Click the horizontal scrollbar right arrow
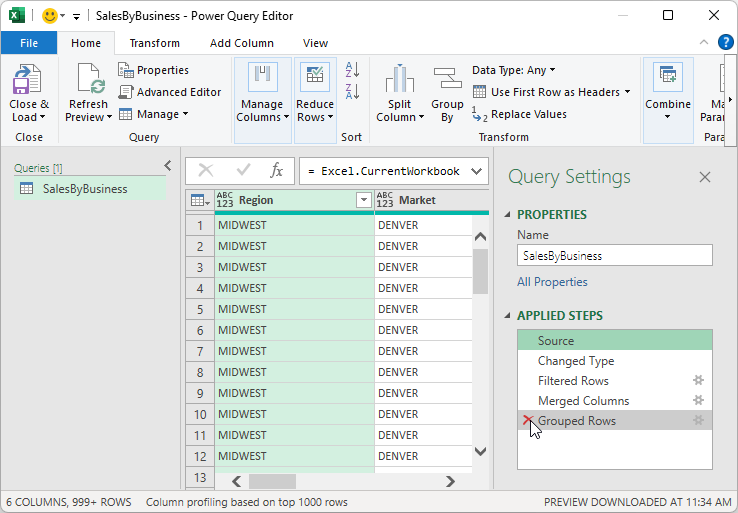 [x=450, y=481]
